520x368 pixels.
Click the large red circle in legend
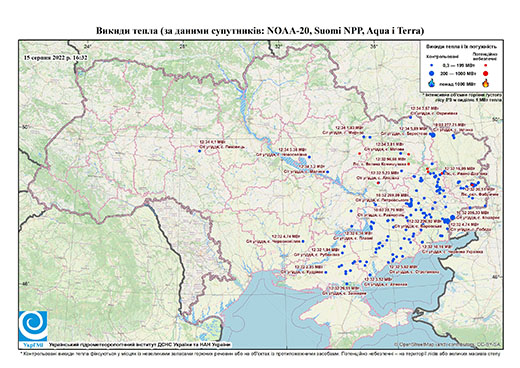click(x=486, y=74)
